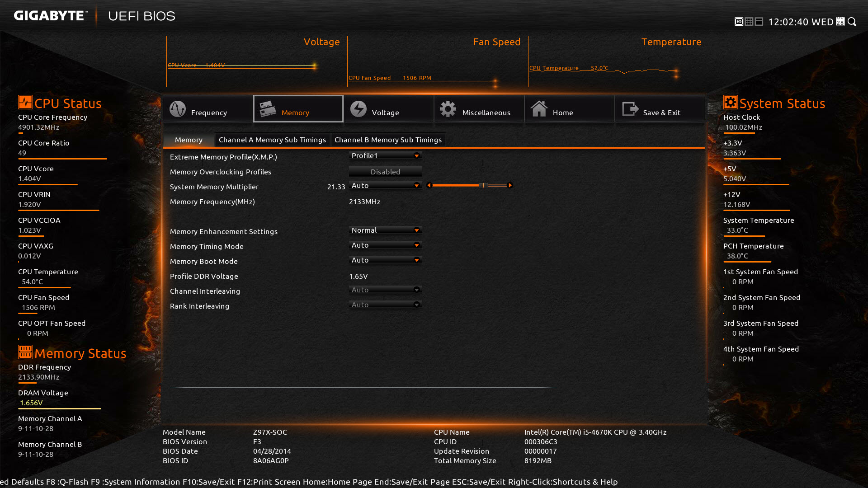This screenshot has width=868, height=488.
Task: Click the Memory modules icon
Action: (x=268, y=109)
